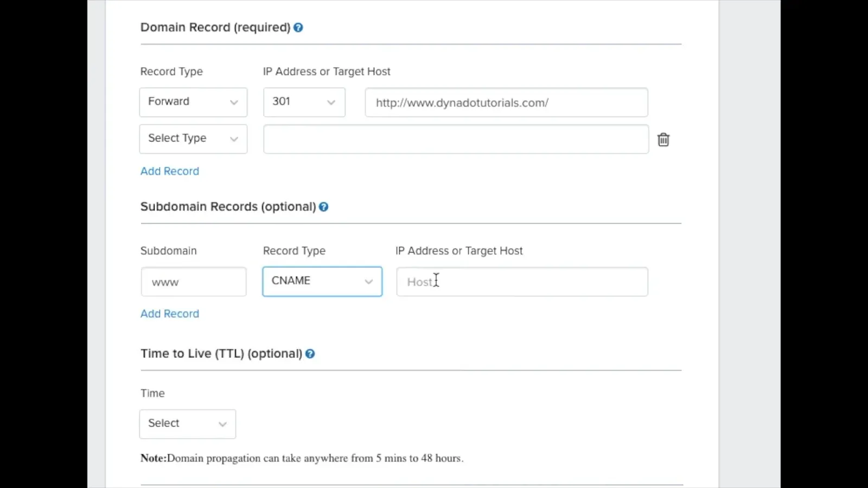
Task: Click the Host target input field
Action: click(522, 281)
